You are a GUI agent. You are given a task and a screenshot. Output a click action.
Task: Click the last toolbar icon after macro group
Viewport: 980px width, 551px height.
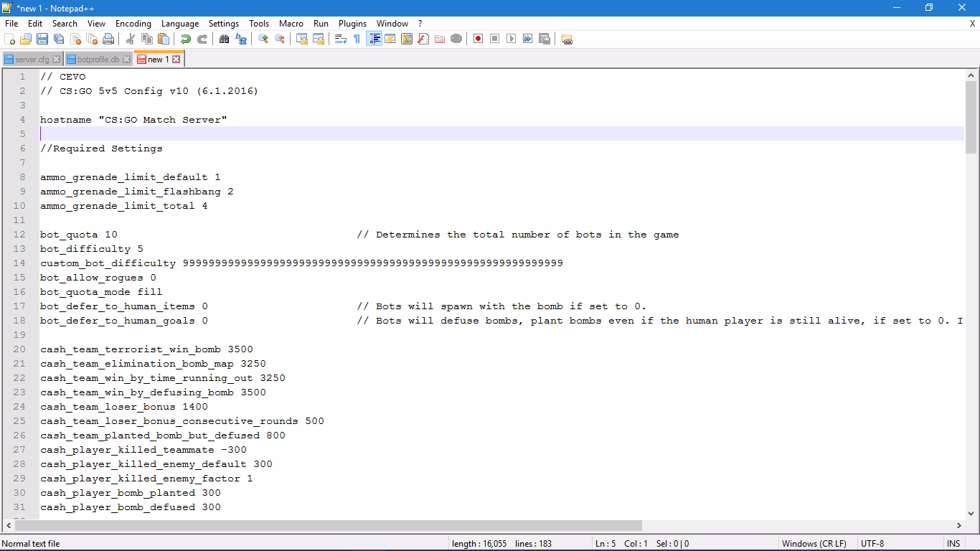(x=567, y=39)
